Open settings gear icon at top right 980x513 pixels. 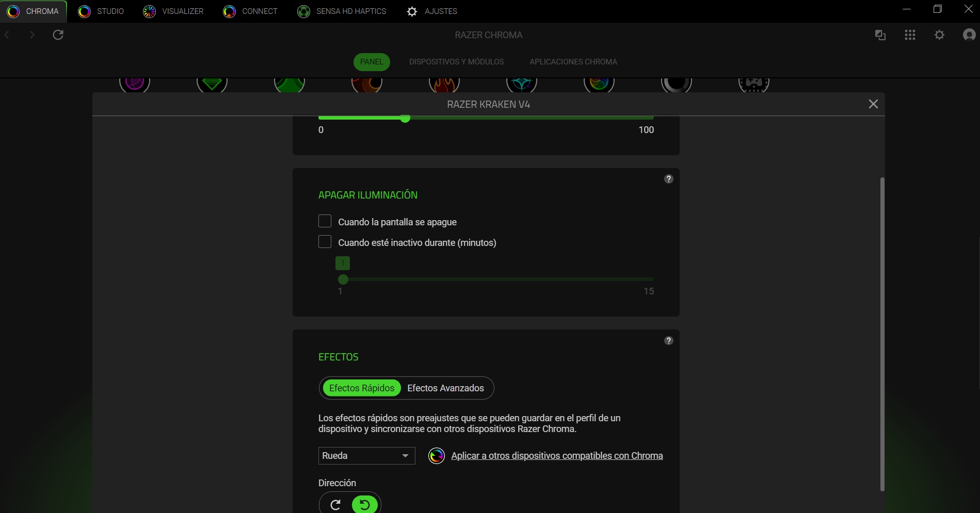[x=939, y=35]
